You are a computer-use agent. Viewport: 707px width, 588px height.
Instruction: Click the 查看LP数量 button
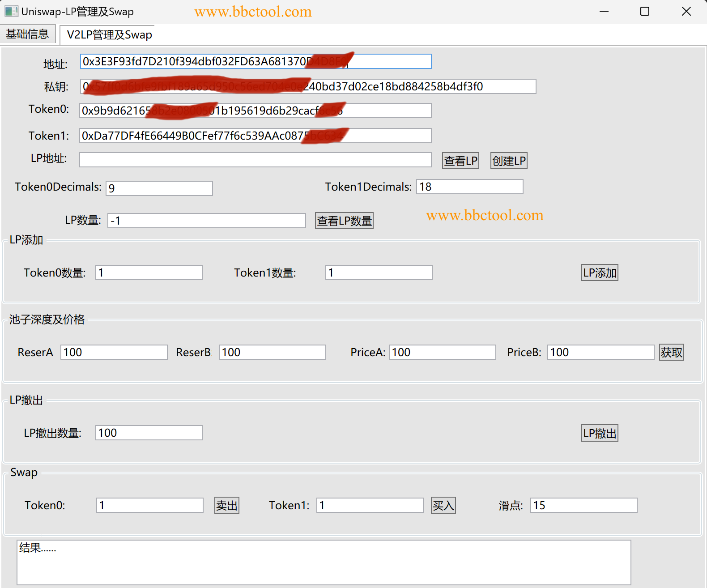point(344,221)
